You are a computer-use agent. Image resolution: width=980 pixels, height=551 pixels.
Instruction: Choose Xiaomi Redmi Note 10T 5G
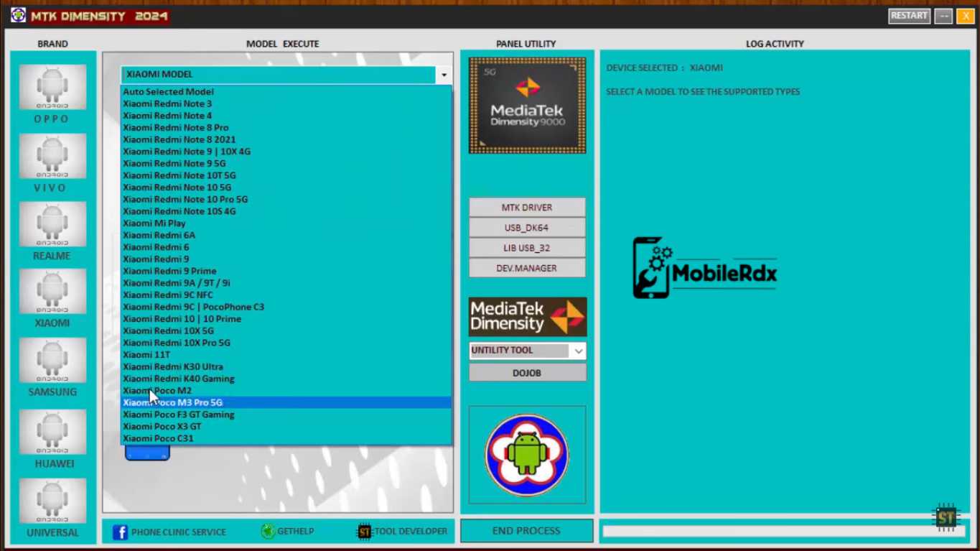(x=286, y=175)
